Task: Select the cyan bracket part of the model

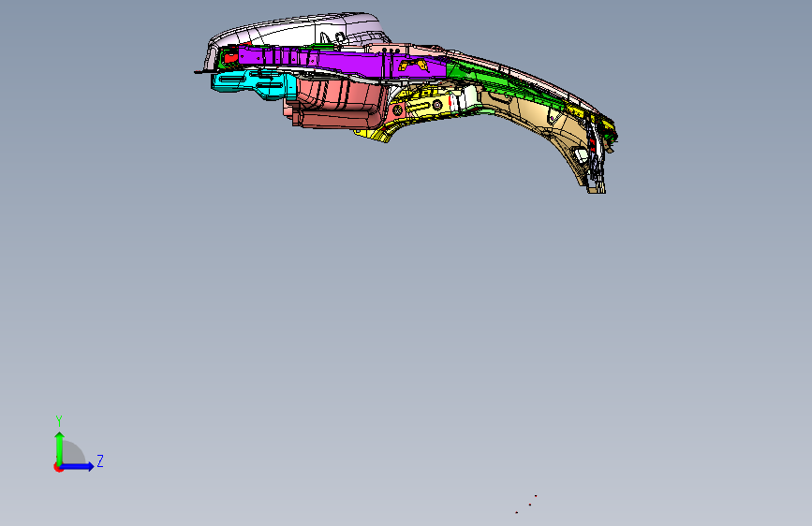Action: (254, 84)
